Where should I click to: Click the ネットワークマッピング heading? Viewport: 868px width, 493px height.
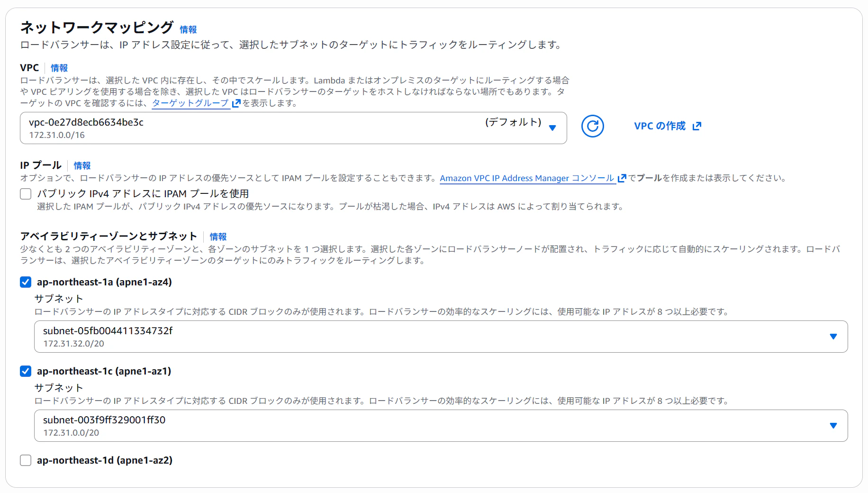point(97,27)
